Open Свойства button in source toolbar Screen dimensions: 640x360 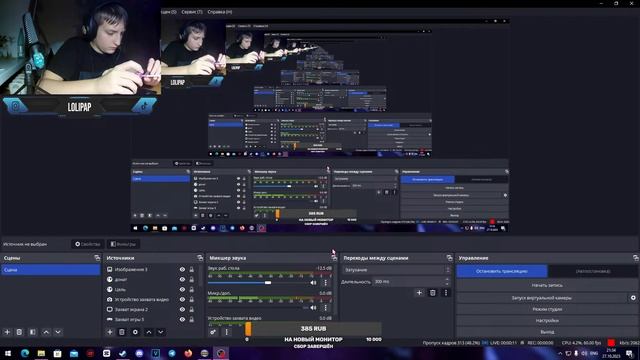point(88,244)
